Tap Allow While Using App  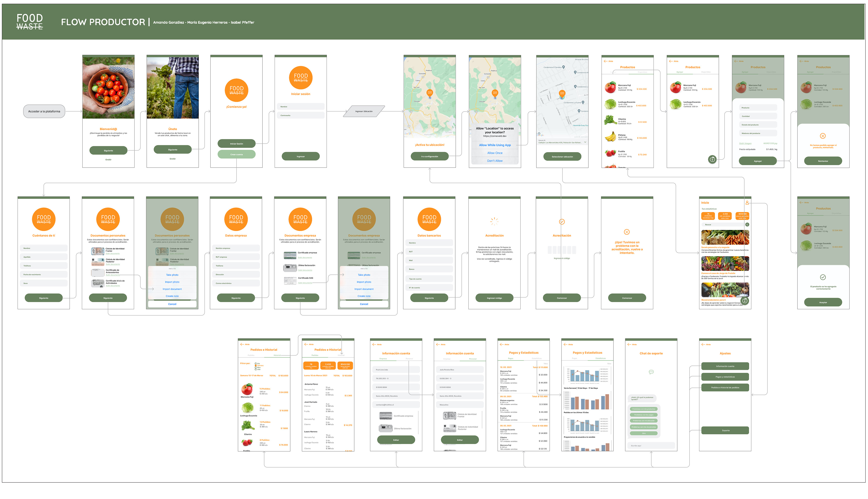tap(495, 145)
